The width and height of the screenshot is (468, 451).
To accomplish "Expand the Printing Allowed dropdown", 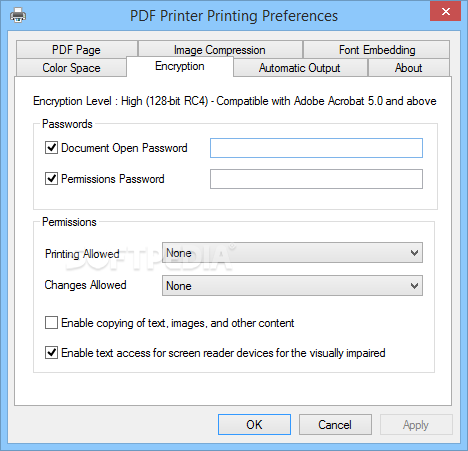I will point(292,253).
